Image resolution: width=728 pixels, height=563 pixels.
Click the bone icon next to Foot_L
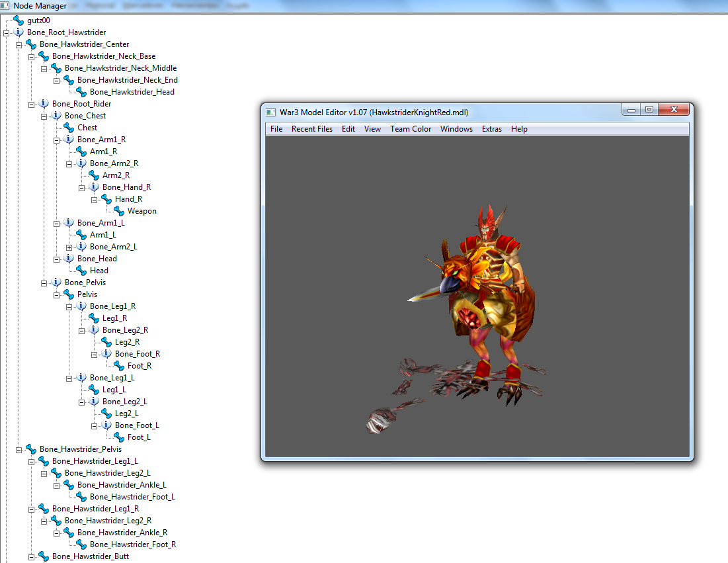(119, 437)
